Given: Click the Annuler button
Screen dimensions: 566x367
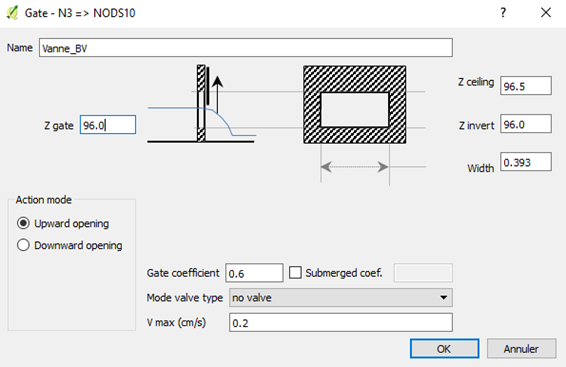Looking at the screenshot, I should [521, 349].
